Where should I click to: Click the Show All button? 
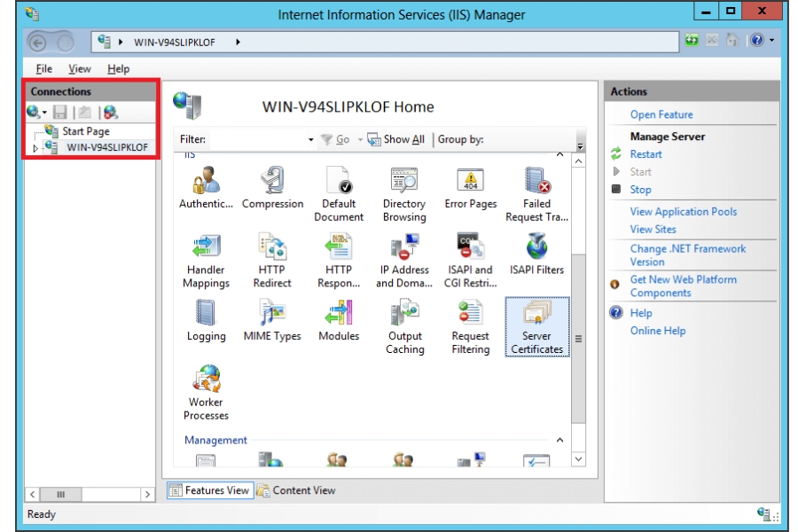pyautogui.click(x=396, y=139)
